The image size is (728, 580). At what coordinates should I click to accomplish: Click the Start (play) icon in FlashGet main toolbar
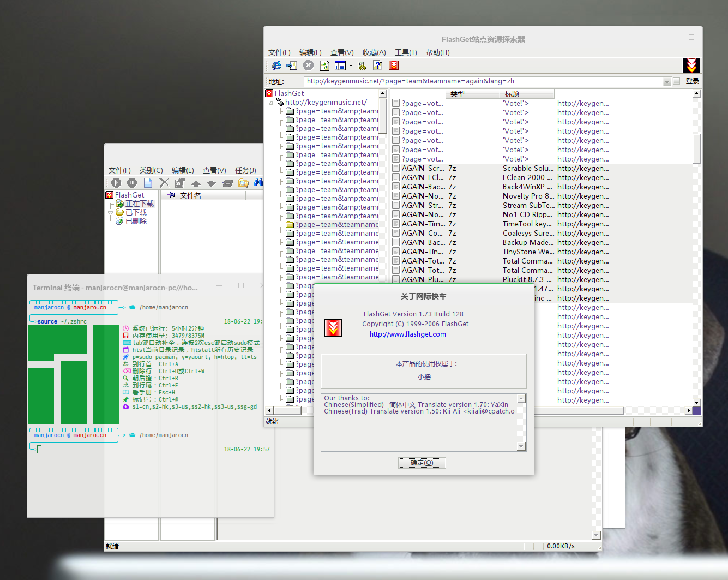116,183
